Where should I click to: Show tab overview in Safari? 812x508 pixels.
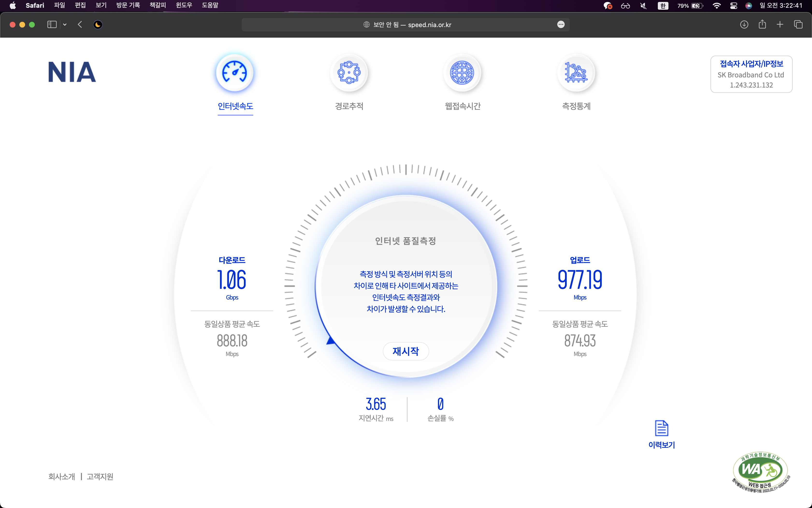coord(798,24)
